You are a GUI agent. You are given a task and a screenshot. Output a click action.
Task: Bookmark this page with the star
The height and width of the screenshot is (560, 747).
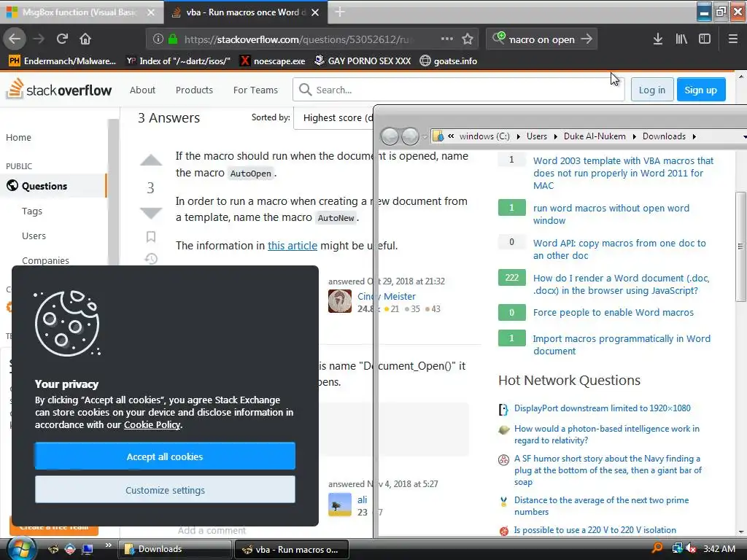coord(468,39)
